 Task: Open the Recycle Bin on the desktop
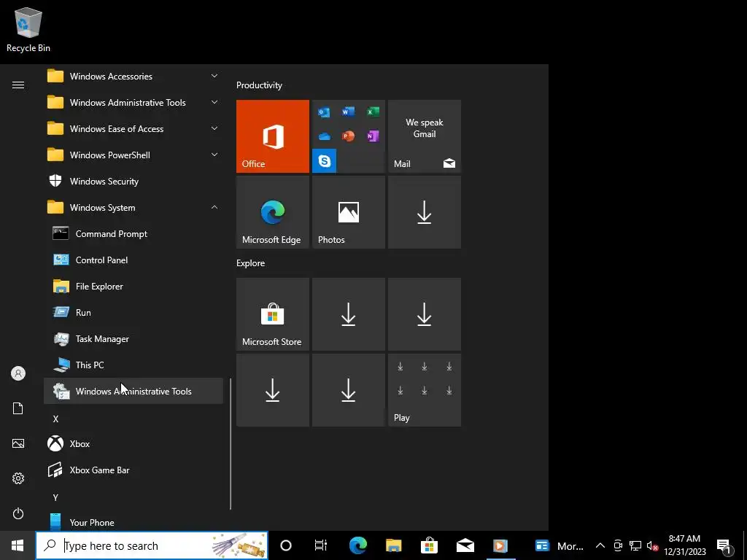point(28,29)
